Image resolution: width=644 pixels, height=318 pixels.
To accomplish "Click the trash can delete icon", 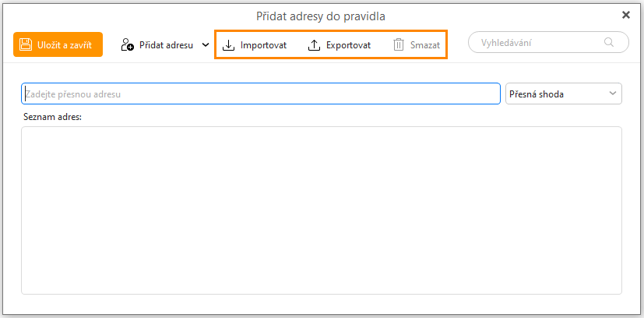I will [x=399, y=45].
